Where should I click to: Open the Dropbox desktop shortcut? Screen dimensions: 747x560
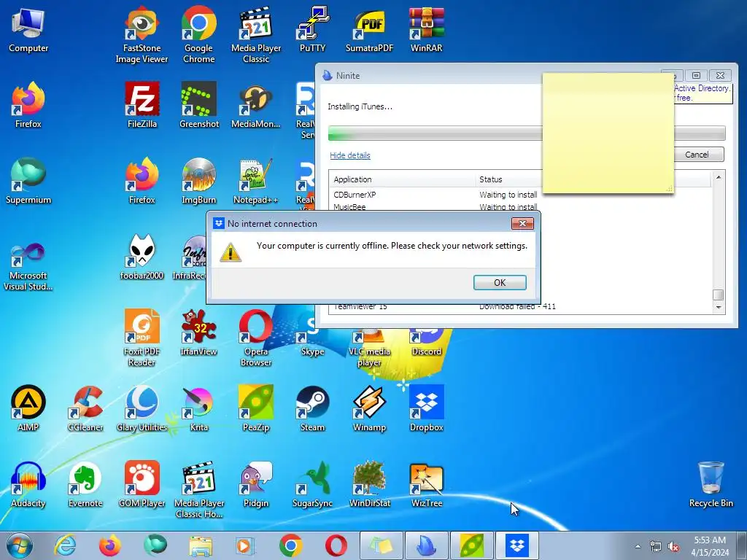(x=426, y=408)
